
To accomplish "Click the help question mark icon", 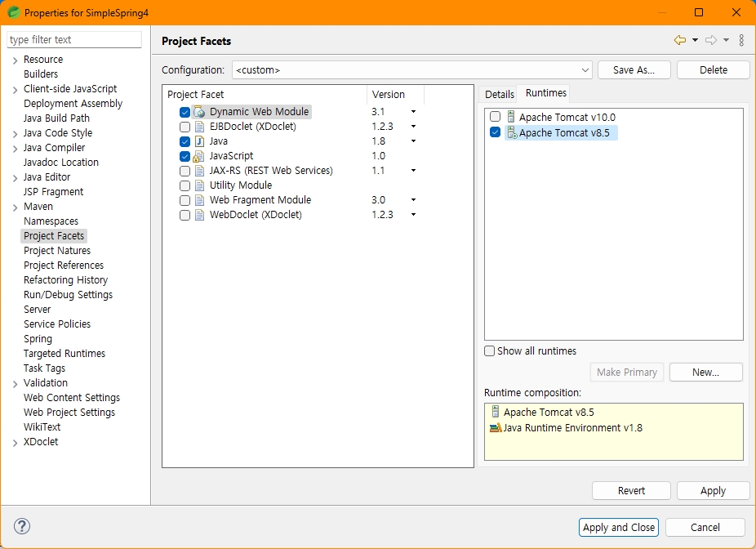I will [22, 526].
